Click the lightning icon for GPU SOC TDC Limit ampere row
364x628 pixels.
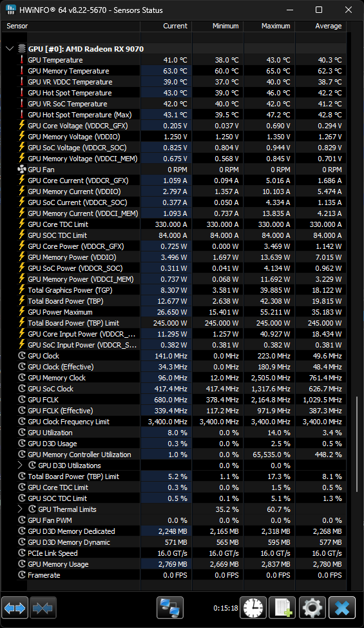point(22,235)
